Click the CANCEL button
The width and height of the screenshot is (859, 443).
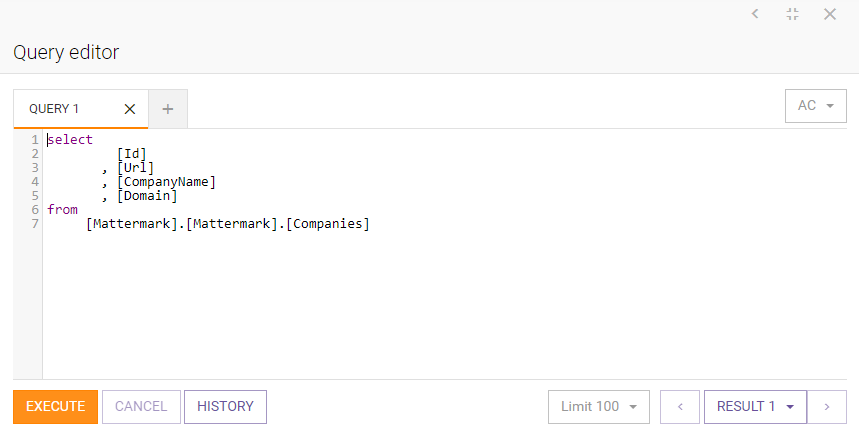coord(141,406)
